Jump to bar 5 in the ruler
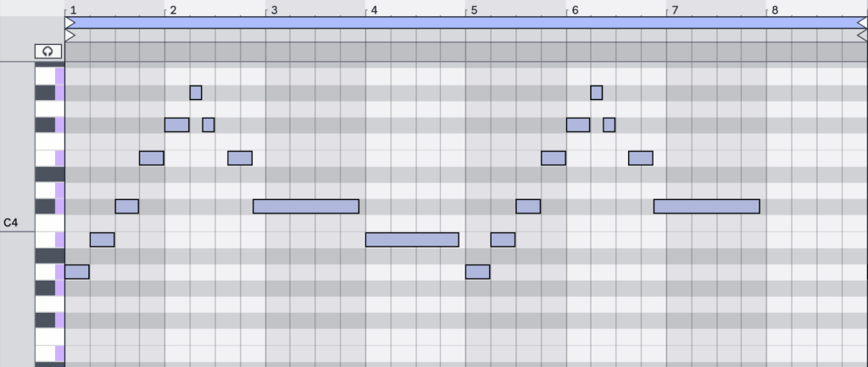 pos(473,10)
